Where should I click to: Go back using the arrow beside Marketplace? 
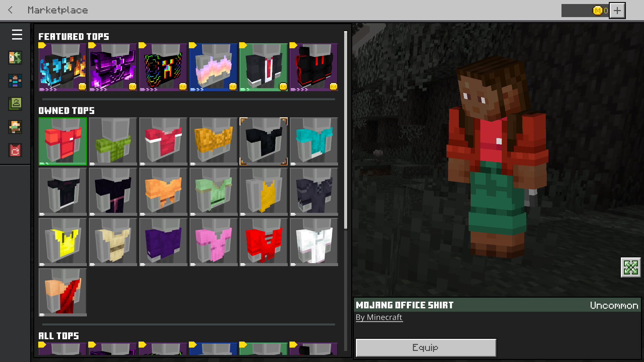(x=10, y=10)
